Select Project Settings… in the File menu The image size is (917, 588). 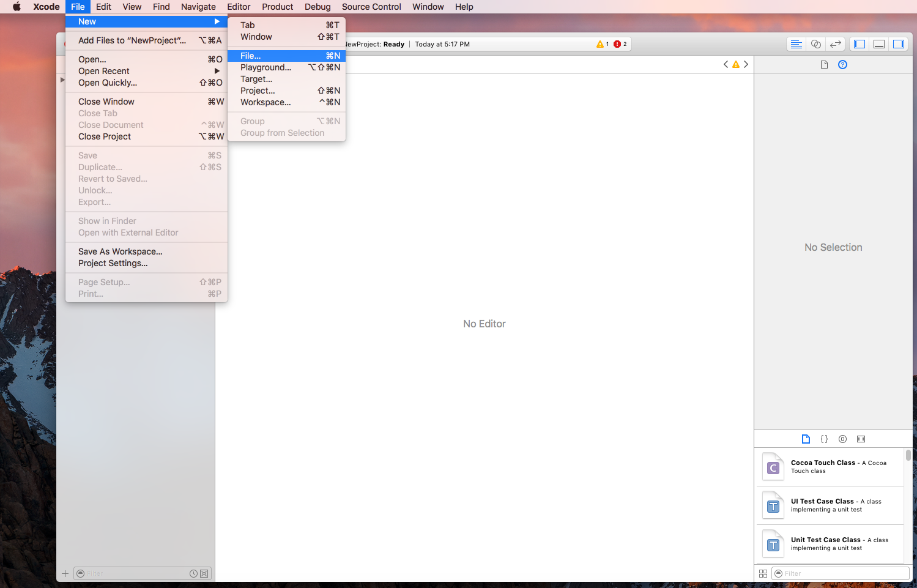pos(146,263)
